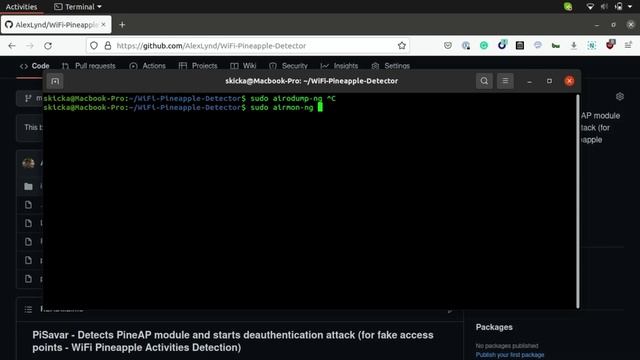Click the github.com URL address field
The width and height of the screenshot is (640, 360).
pyautogui.click(x=248, y=46)
